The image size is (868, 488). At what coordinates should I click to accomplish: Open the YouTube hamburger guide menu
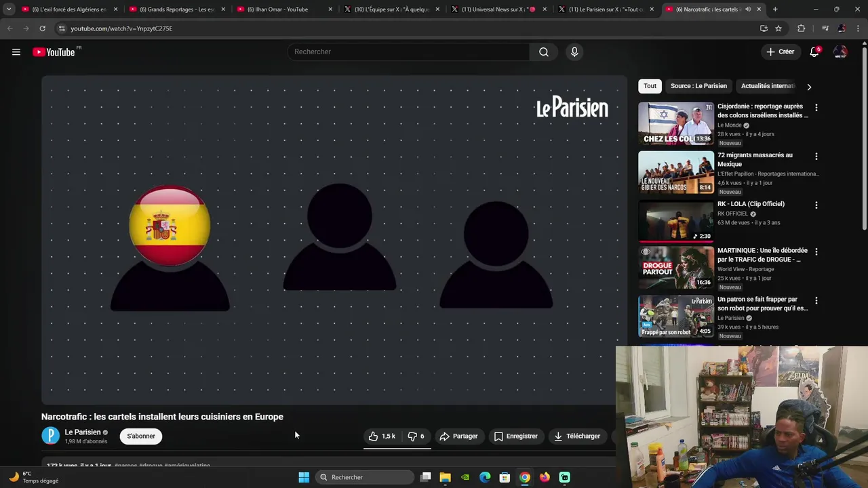16,52
